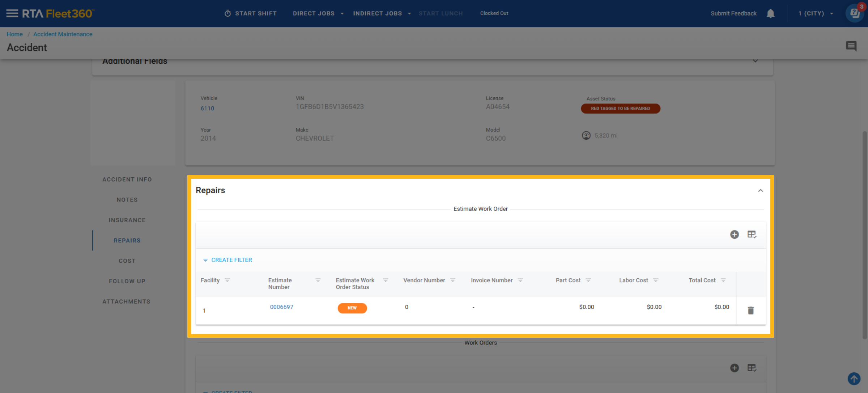Click Start Shift in top bar
Viewport: 868px width, 393px height.
[250, 13]
